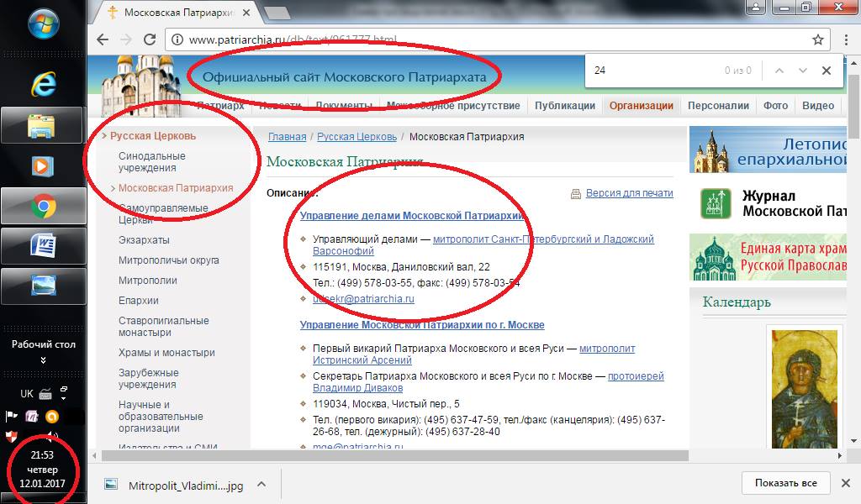Open the red-white shield security tray icon

click(11, 437)
